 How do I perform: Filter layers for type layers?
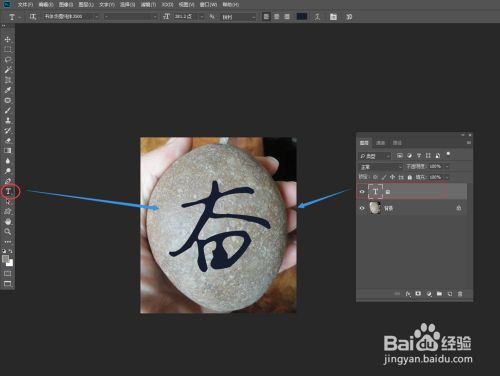pyautogui.click(x=419, y=156)
